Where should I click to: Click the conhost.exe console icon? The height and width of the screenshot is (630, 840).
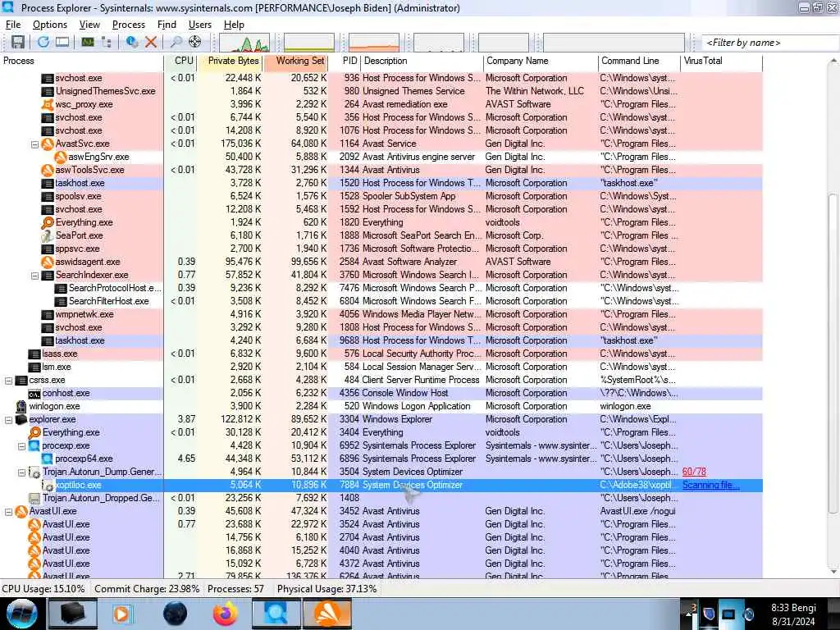pos(34,394)
